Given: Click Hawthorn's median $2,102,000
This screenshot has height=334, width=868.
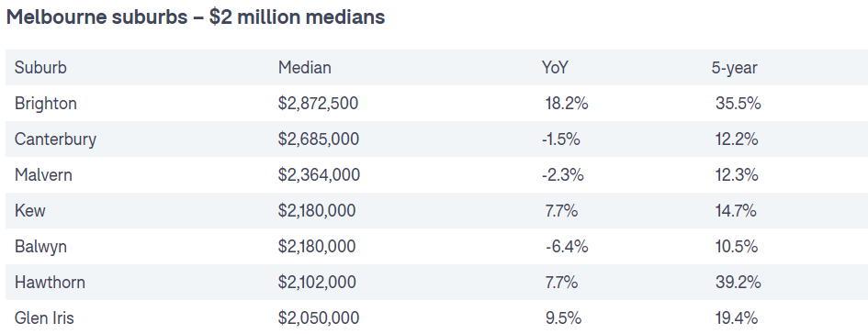Looking at the screenshot, I should pos(317,282).
